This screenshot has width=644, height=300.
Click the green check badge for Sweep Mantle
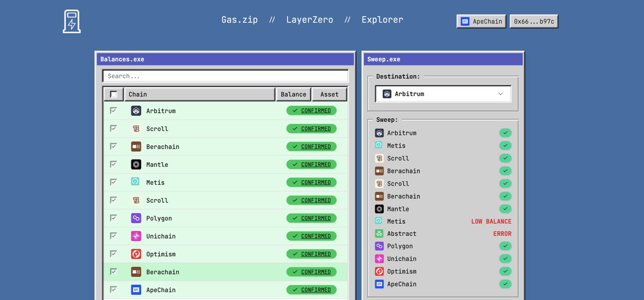505,209
